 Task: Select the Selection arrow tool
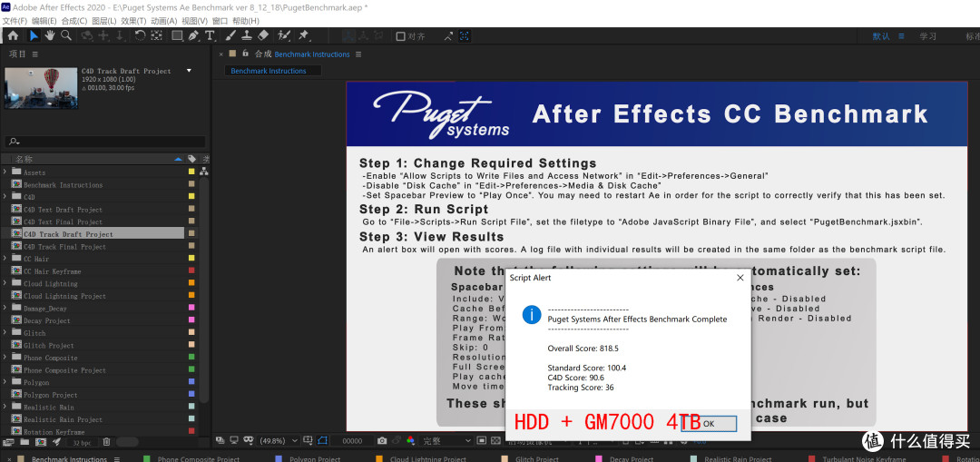(x=34, y=35)
